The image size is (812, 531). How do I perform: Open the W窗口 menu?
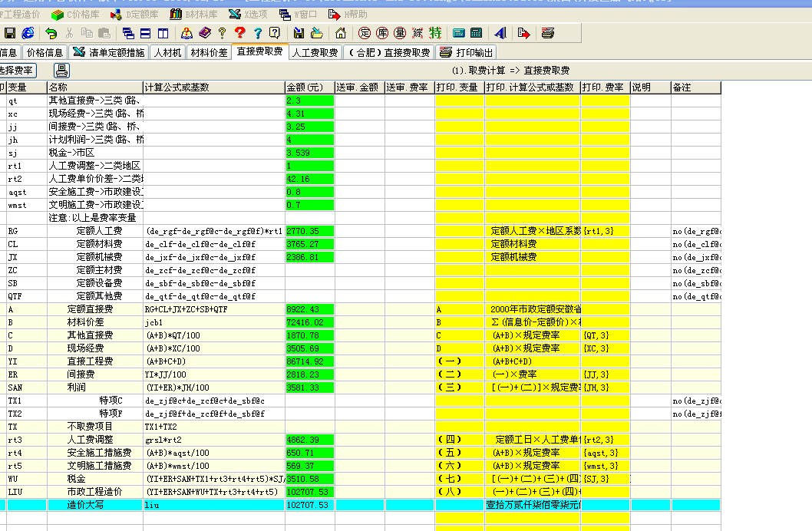click(298, 15)
